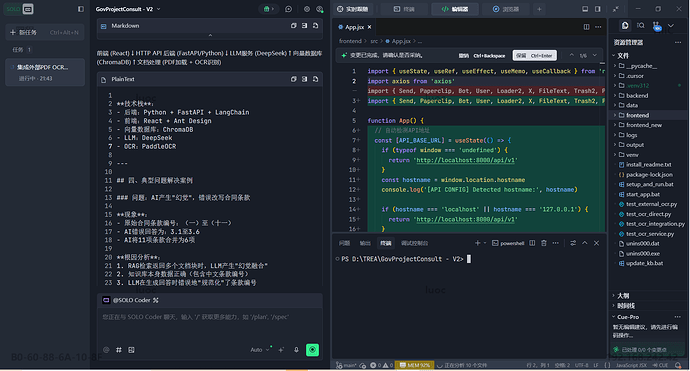Open editor more actions ellipsis

pyautogui.click(x=598, y=27)
